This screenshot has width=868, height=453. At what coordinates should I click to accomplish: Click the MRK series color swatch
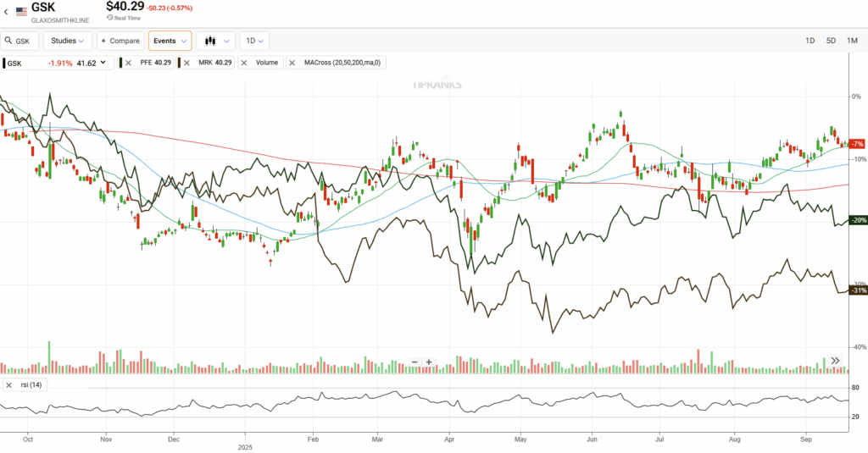(179, 63)
